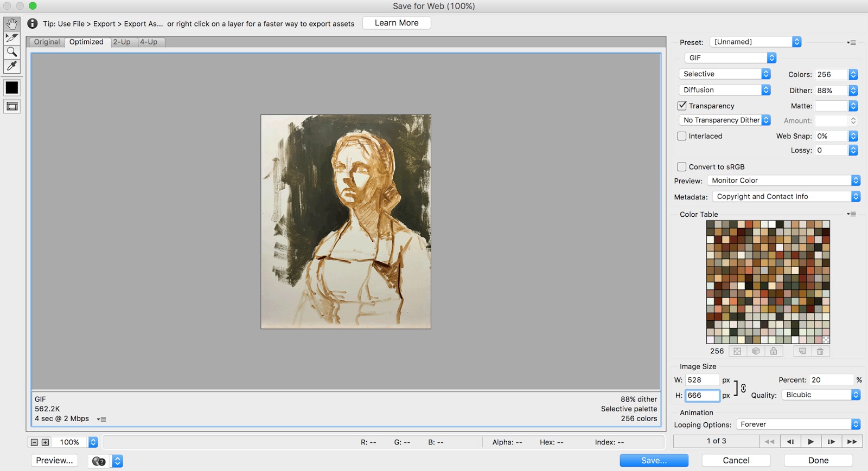
Task: Jump to last animation frame
Action: 852,442
